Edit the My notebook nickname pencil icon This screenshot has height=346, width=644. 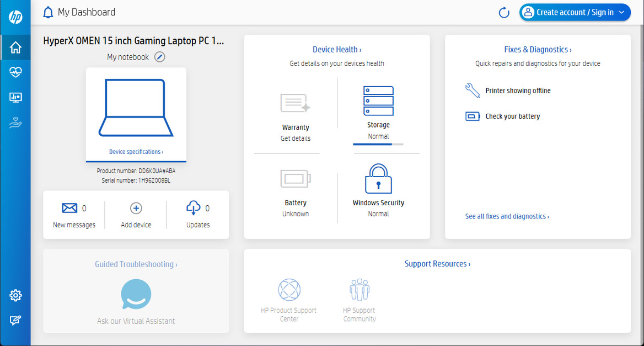click(x=160, y=57)
